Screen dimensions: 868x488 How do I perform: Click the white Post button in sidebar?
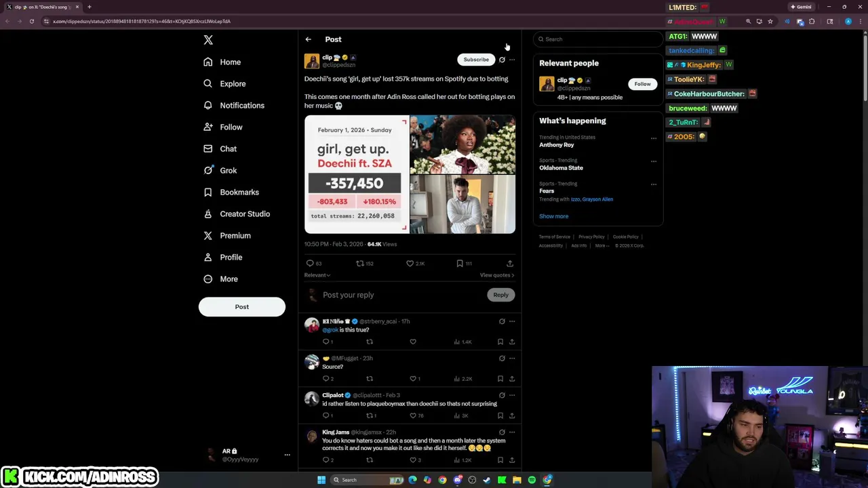[x=242, y=306]
